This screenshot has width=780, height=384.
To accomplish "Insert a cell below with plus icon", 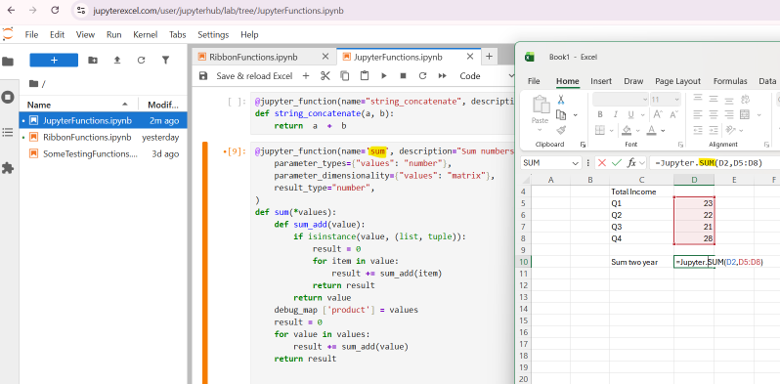I will coord(306,76).
